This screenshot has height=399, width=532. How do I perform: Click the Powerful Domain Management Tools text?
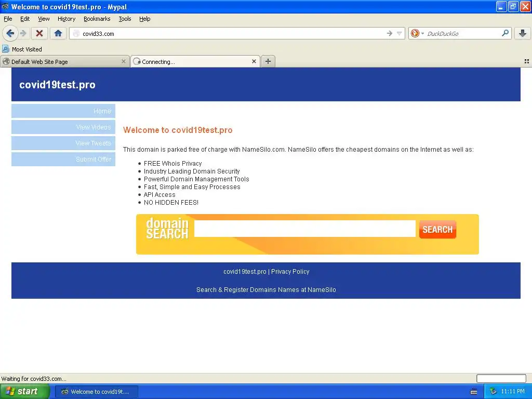coord(196,179)
